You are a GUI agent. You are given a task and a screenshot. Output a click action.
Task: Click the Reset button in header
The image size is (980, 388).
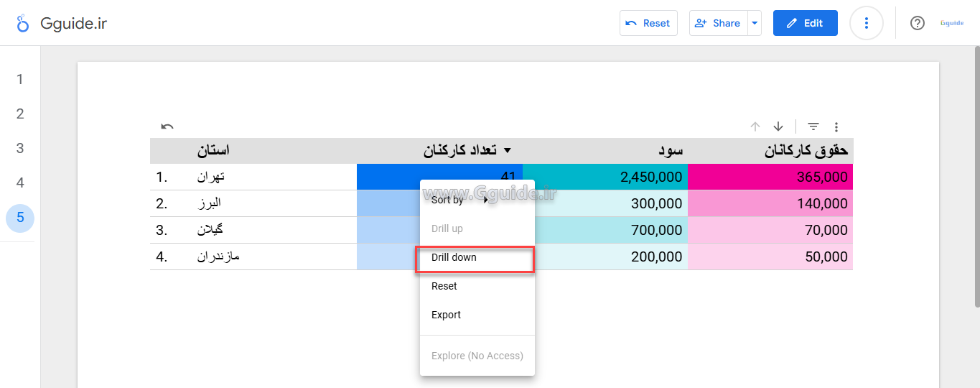click(x=648, y=23)
